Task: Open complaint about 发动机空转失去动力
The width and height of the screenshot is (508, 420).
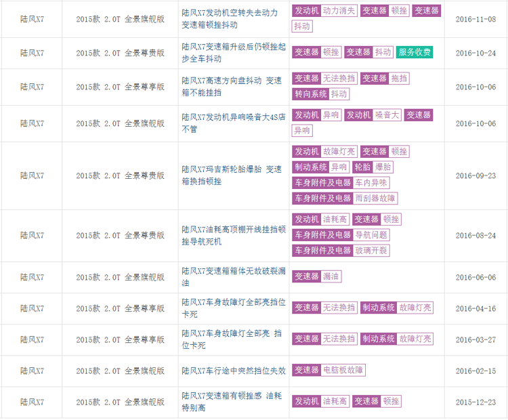Action: pos(230,12)
